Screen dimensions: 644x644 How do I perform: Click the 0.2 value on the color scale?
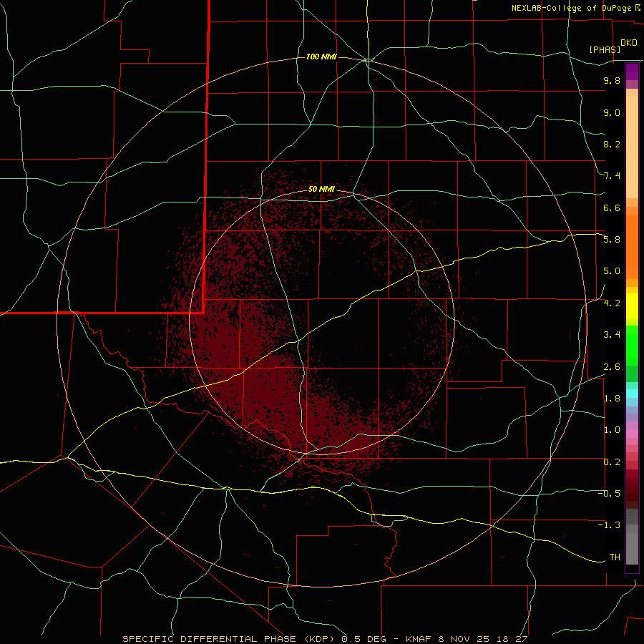coord(612,462)
